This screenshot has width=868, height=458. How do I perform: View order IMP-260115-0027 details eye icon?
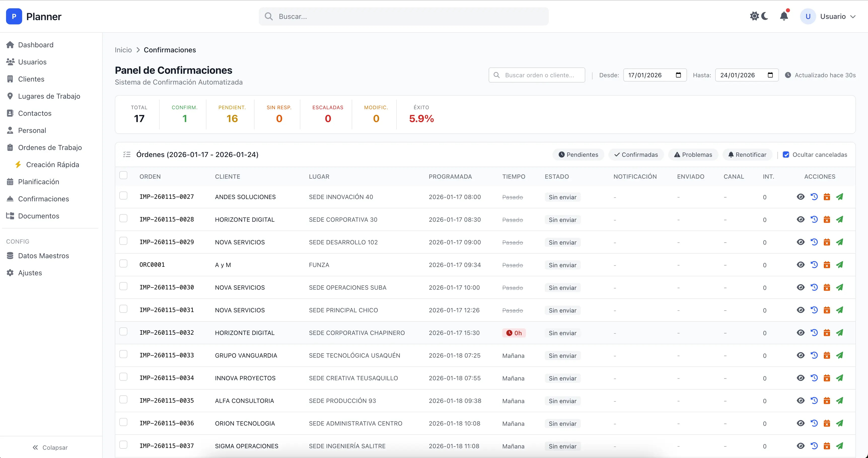tap(801, 197)
